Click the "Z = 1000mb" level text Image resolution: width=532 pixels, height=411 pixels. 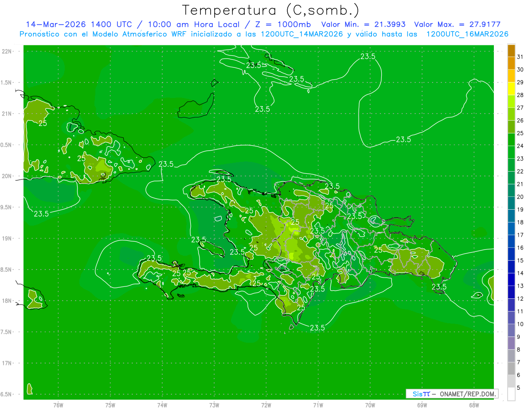282,24
